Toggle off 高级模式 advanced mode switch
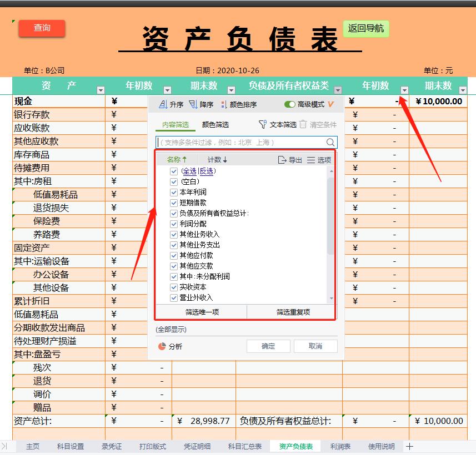 pos(290,104)
